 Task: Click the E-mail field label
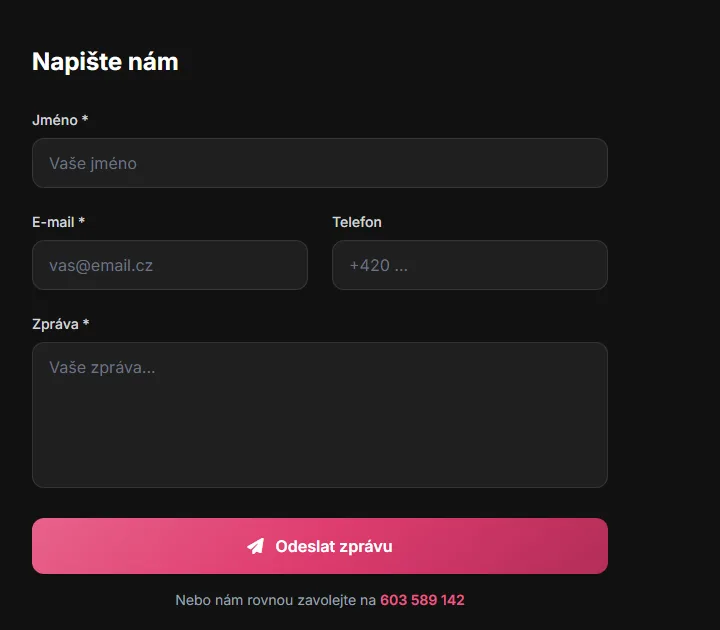pos(53,222)
